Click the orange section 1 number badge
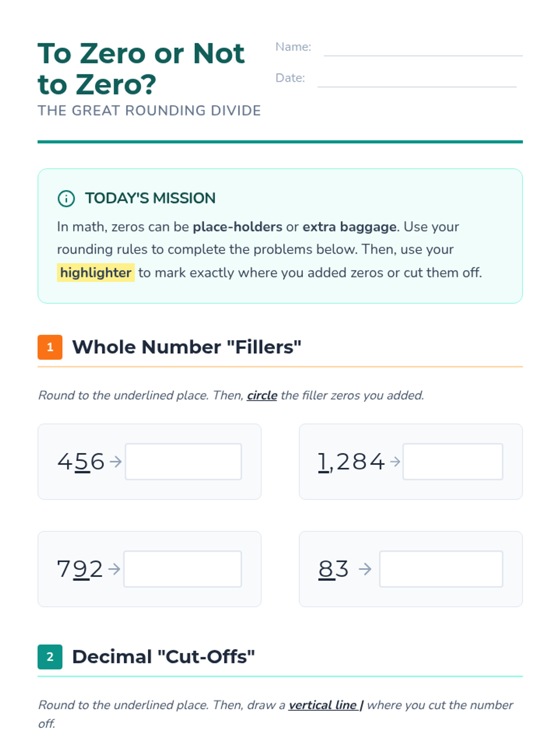 pos(50,347)
